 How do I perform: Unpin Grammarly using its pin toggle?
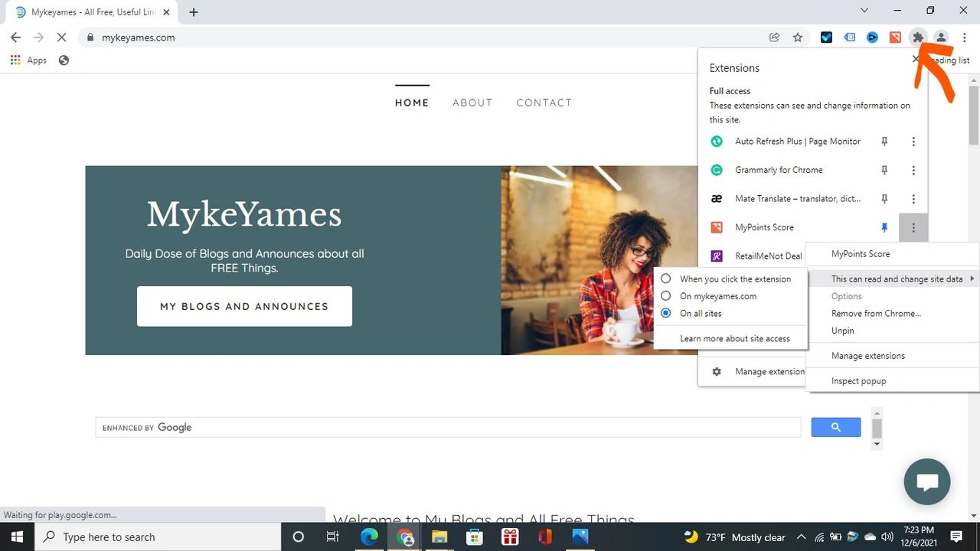click(x=884, y=170)
